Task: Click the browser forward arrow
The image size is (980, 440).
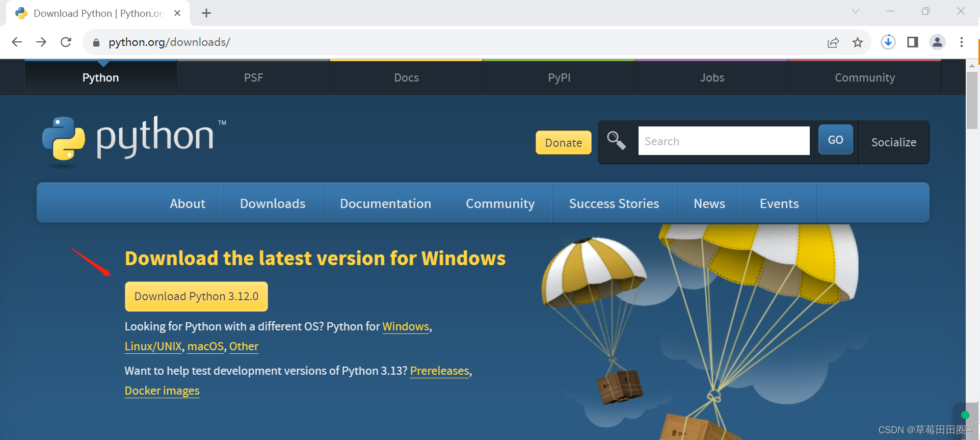Action: click(x=41, y=42)
